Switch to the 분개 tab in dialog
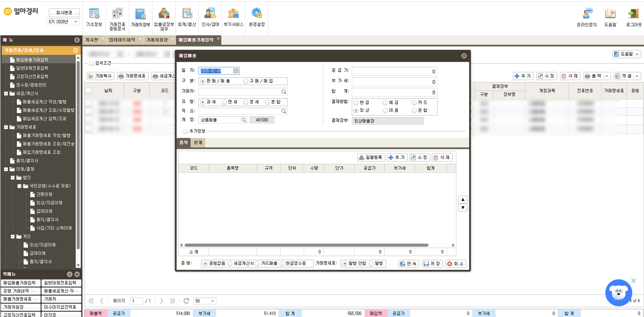This screenshot has width=644, height=317. [x=198, y=143]
